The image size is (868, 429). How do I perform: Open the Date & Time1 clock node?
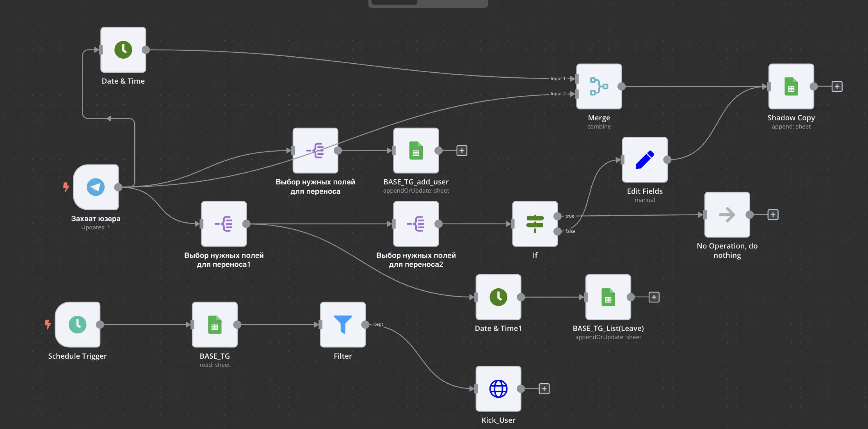pyautogui.click(x=498, y=297)
